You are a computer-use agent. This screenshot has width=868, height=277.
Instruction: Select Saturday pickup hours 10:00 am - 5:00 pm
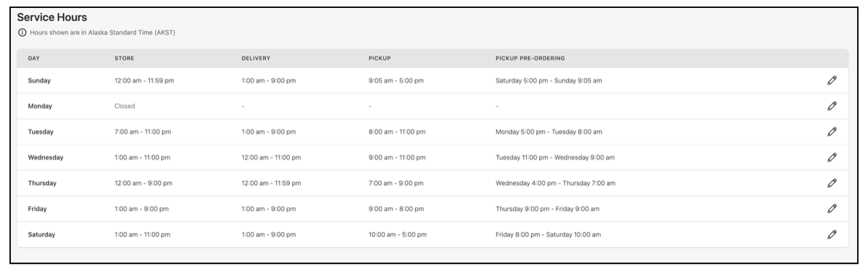398,234
